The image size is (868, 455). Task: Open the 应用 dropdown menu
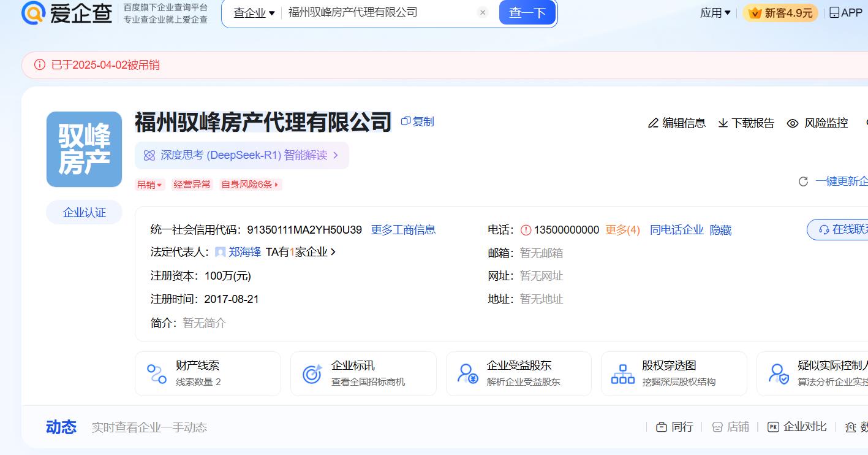pos(715,13)
